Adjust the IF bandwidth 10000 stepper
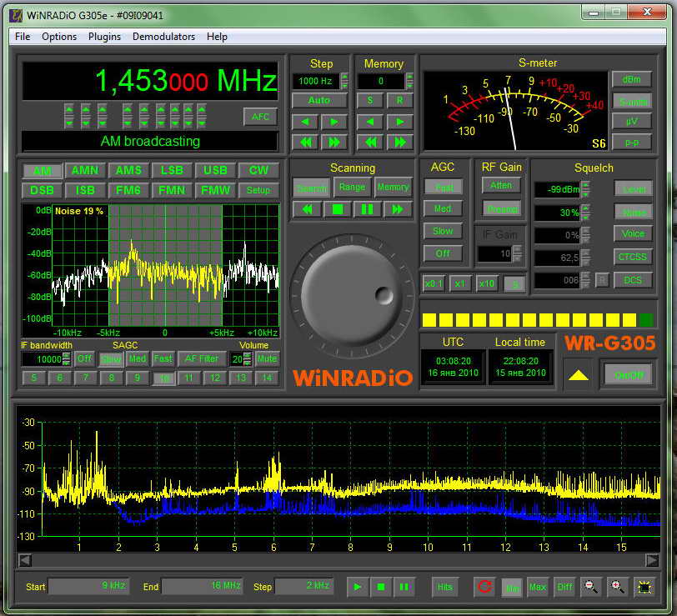The width and height of the screenshot is (677, 616). pos(66,359)
